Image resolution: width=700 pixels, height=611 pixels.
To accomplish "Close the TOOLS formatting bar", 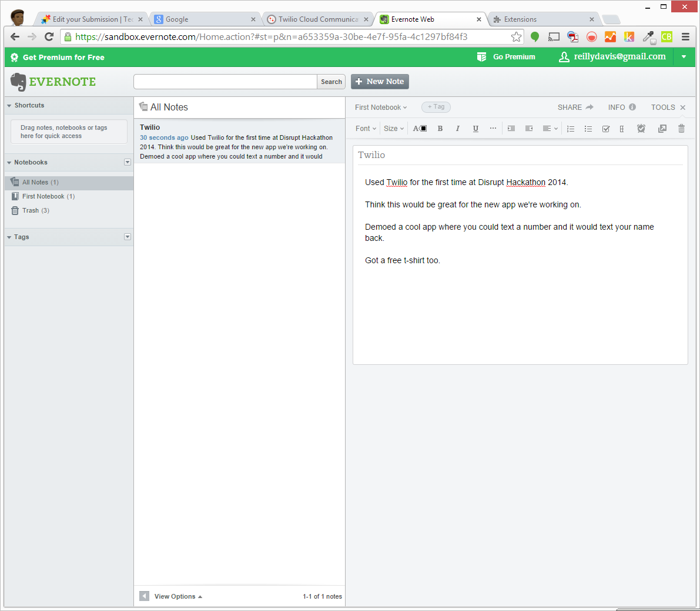I will tap(682, 108).
